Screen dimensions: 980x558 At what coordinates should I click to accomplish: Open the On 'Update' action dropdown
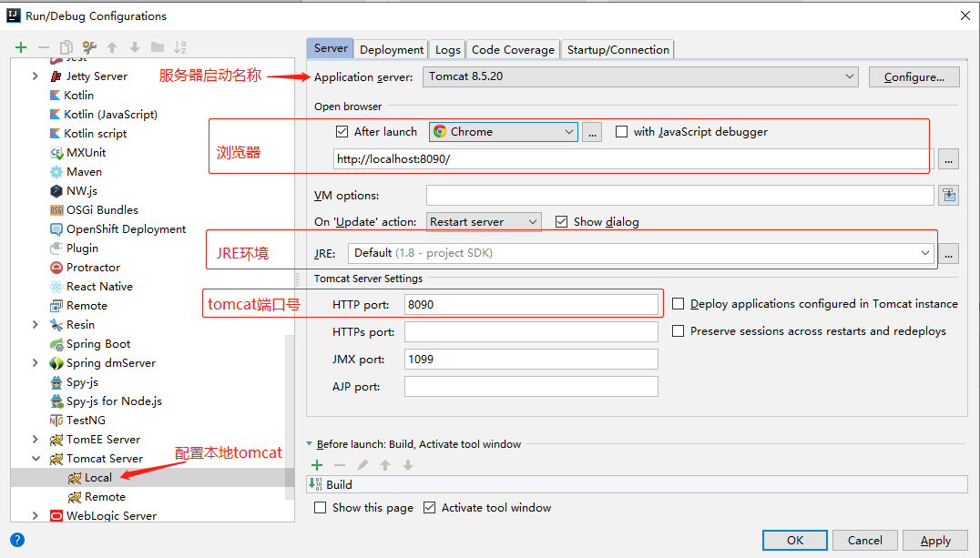coord(484,222)
